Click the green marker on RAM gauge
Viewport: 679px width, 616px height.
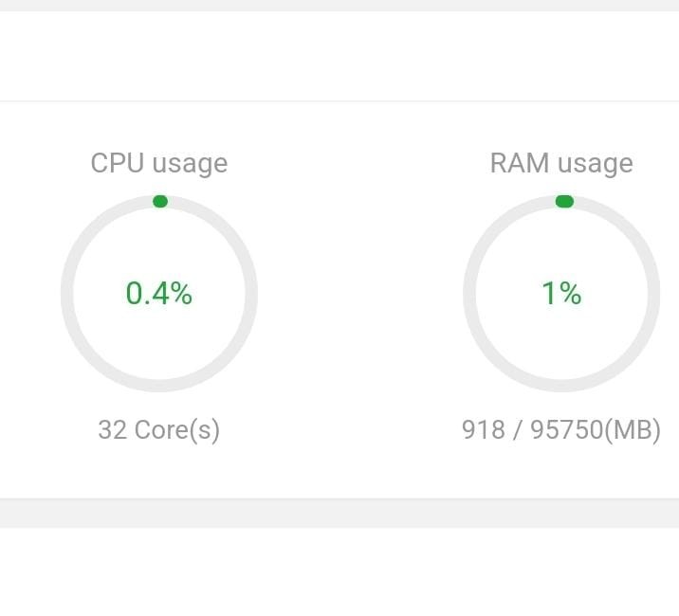click(x=564, y=201)
